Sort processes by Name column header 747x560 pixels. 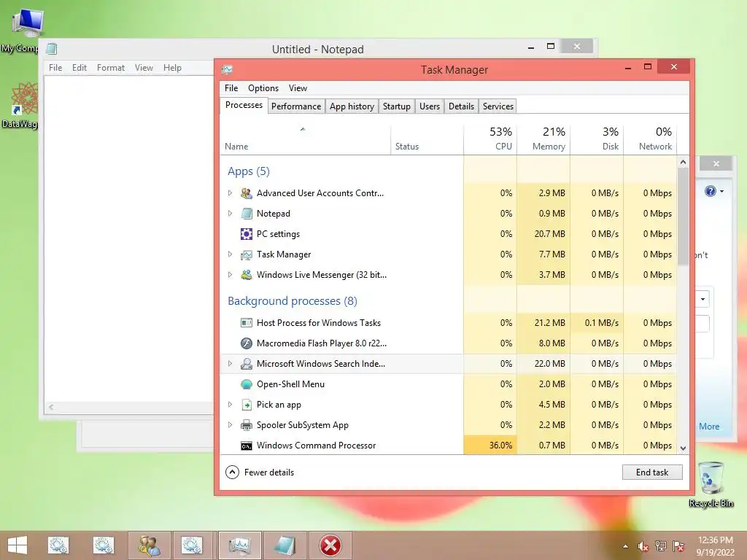click(x=306, y=139)
